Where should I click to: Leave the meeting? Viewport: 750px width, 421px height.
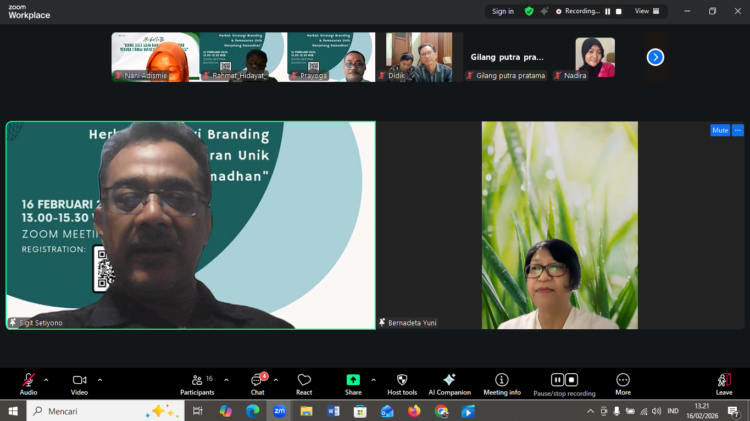[x=723, y=383]
